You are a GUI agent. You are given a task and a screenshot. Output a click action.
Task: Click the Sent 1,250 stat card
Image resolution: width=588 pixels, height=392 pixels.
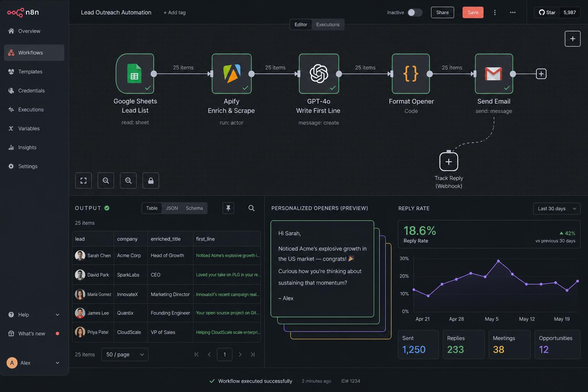(418, 345)
